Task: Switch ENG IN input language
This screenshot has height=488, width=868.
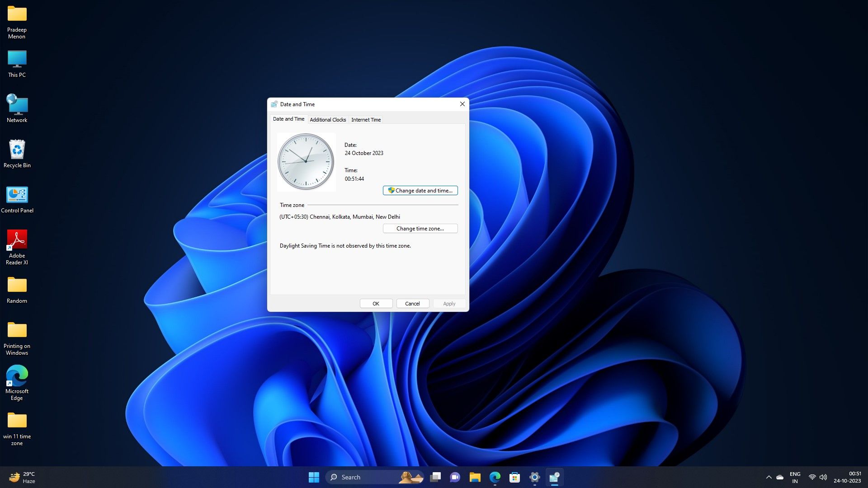Action: 795,477
